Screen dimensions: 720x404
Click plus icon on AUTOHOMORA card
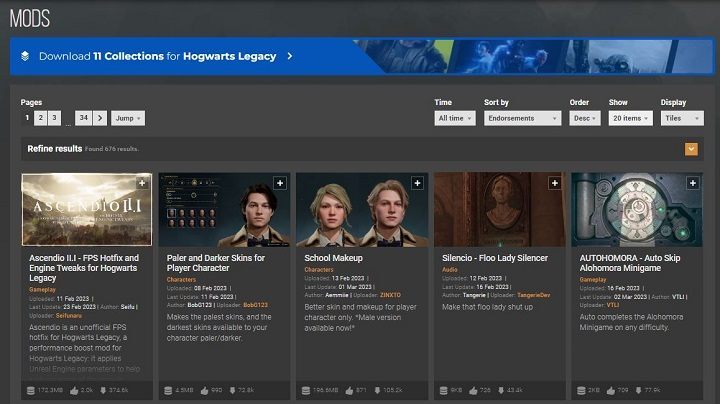692,183
